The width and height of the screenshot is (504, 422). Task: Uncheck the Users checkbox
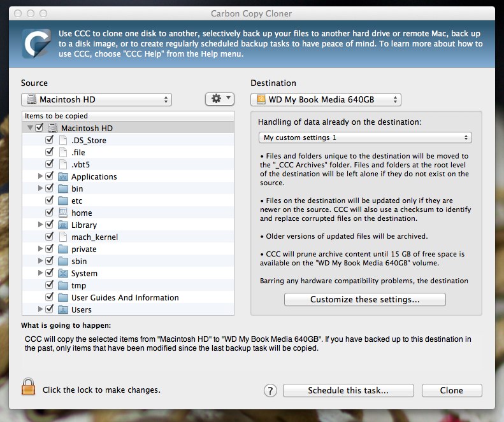click(49, 309)
